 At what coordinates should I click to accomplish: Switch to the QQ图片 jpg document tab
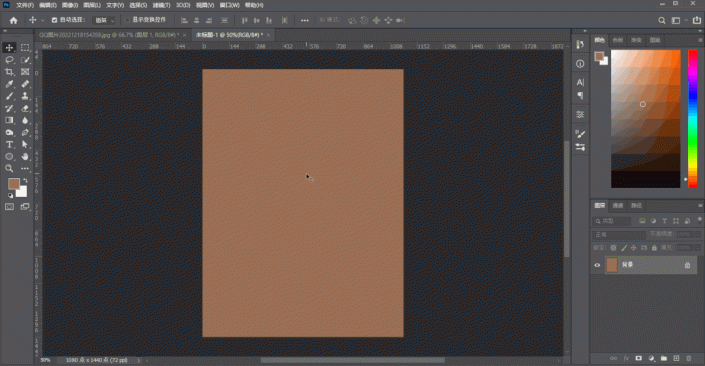pyautogui.click(x=109, y=35)
